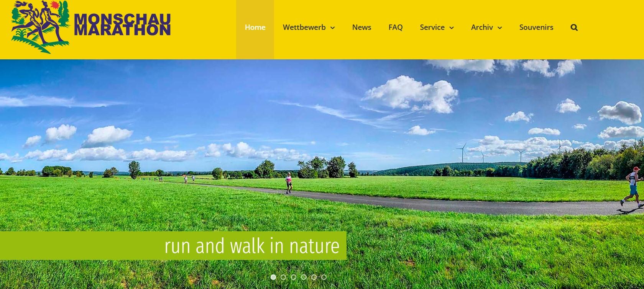Expand the Service dropdown arrow
This screenshot has height=289, width=644.
pyautogui.click(x=451, y=28)
